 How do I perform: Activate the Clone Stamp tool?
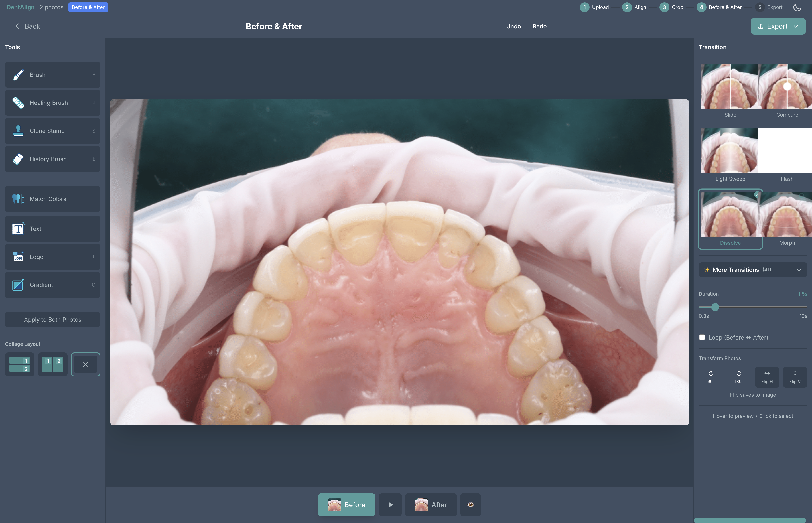click(52, 131)
